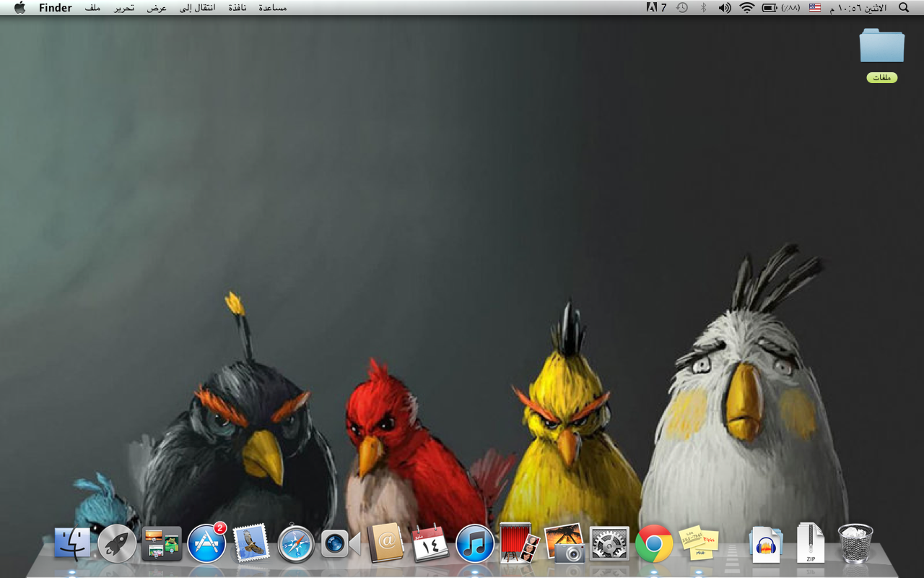Image resolution: width=924 pixels, height=578 pixels.
Task: Click the Wi-Fi status icon
Action: [746, 8]
